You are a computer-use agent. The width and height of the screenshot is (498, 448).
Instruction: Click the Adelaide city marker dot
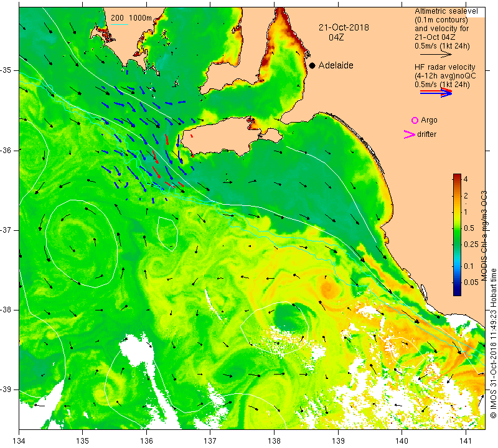point(312,65)
